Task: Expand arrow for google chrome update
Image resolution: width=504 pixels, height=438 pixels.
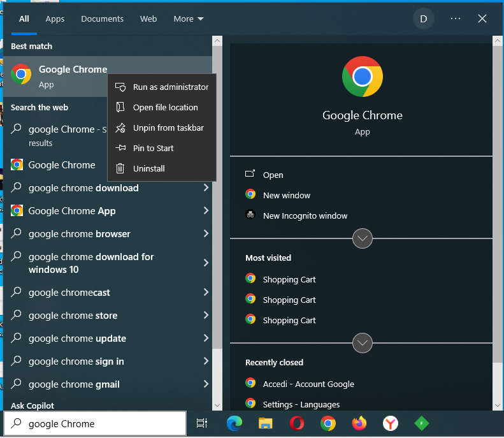Action: point(206,338)
